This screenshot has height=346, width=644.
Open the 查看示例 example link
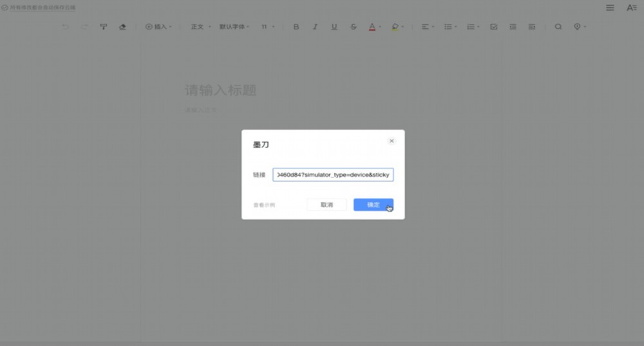point(264,205)
